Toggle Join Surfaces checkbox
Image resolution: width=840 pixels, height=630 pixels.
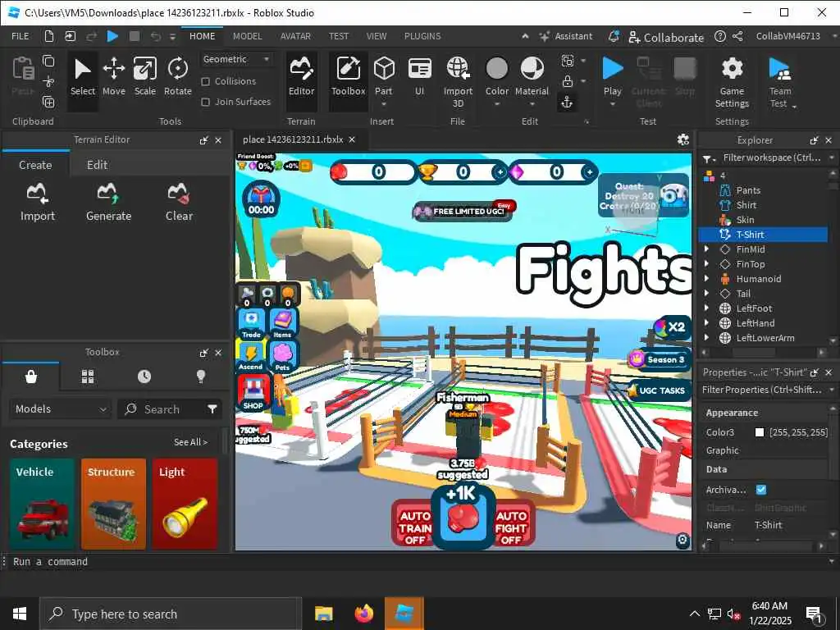click(205, 102)
